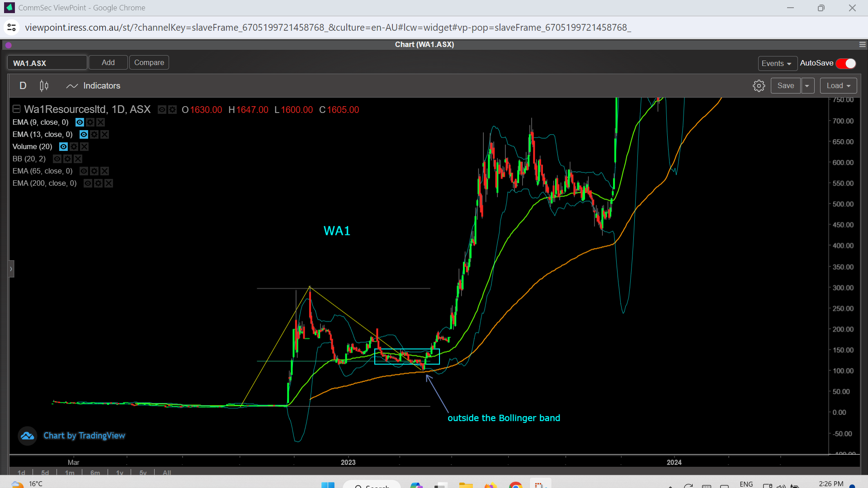Click the Add button
The image size is (868, 488).
(108, 62)
